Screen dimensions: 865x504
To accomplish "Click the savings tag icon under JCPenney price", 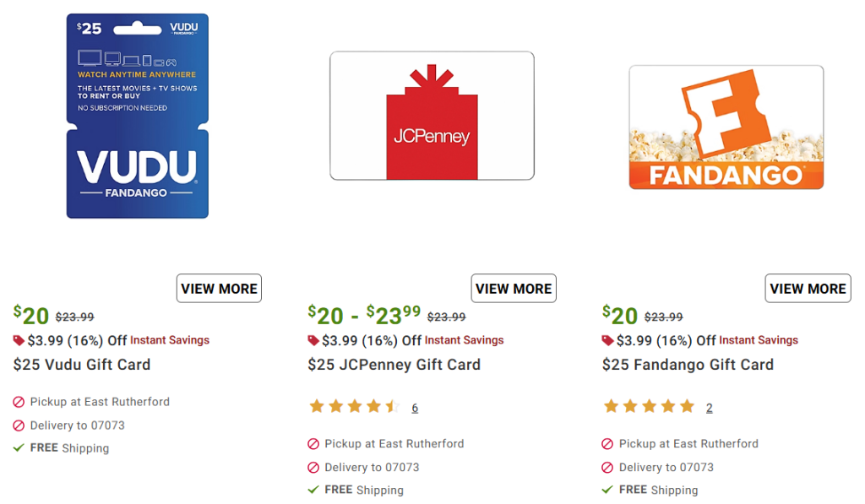I will (x=313, y=340).
